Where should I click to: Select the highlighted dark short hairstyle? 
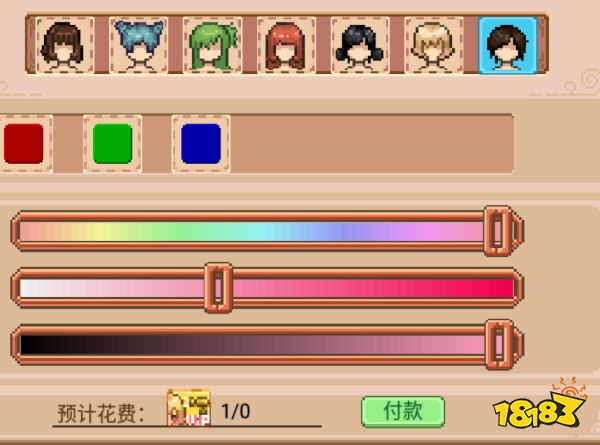[x=508, y=45]
